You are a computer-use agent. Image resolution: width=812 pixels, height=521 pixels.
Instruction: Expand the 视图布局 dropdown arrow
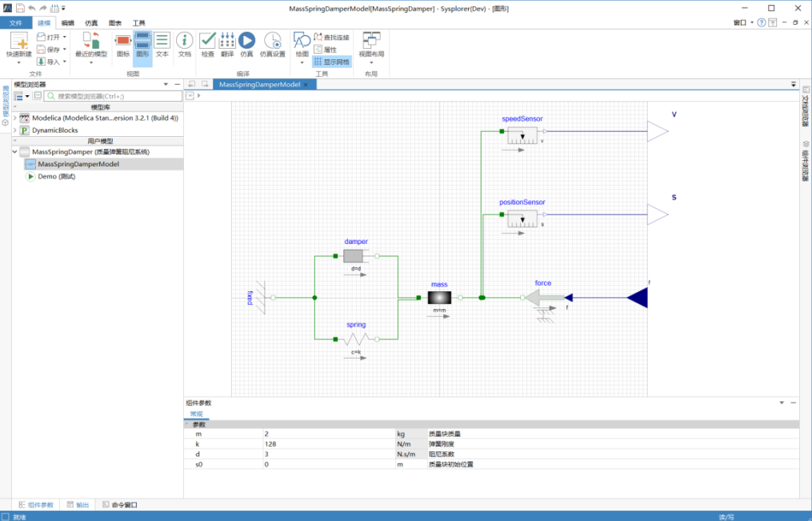pos(371,62)
